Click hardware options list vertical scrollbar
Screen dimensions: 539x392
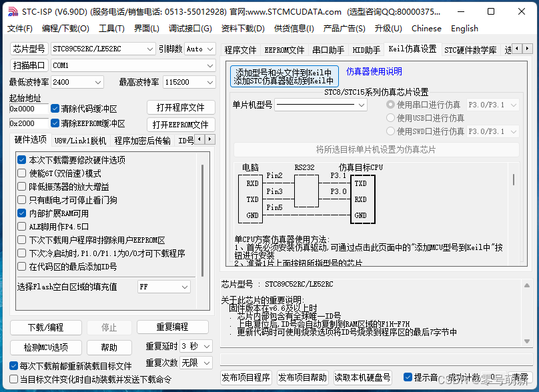(x=202, y=221)
